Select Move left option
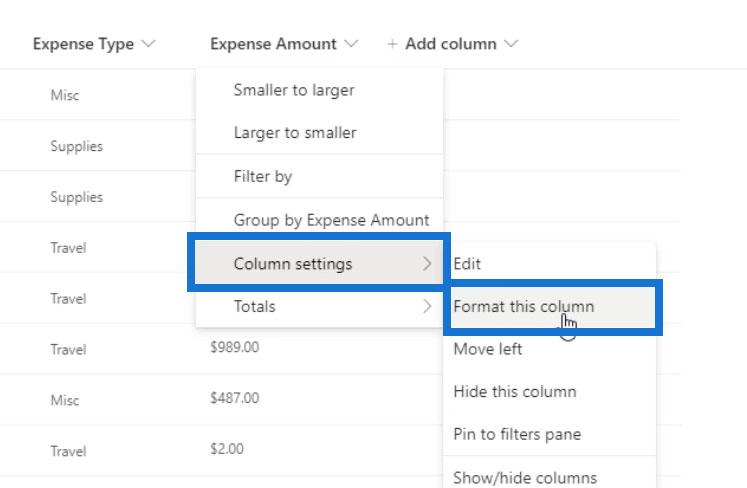This screenshot has height=488, width=747. 550,349
